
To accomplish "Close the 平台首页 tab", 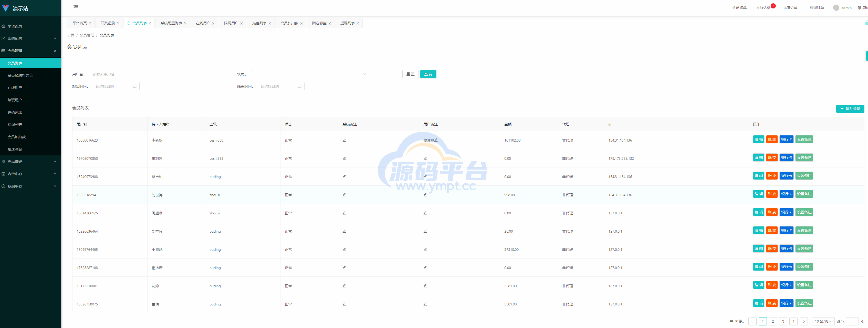I will pos(90,23).
